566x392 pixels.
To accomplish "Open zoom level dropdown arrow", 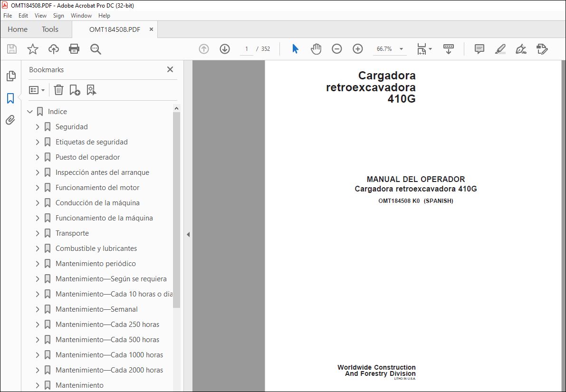I will [x=401, y=49].
